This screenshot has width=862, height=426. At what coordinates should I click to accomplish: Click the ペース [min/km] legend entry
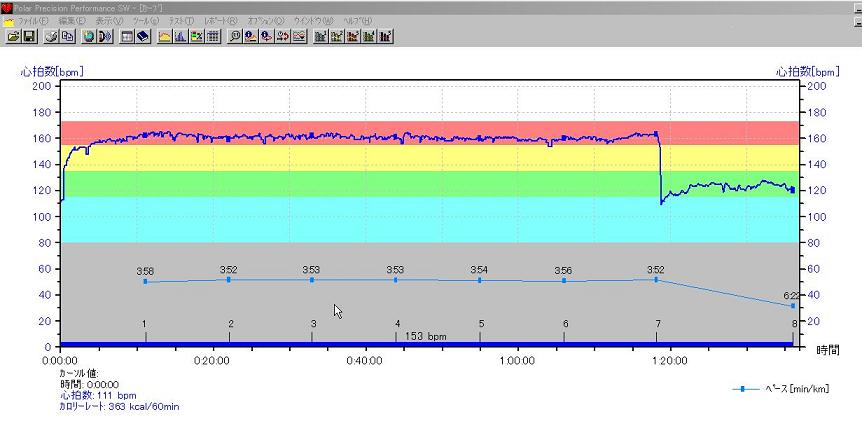(x=780, y=389)
